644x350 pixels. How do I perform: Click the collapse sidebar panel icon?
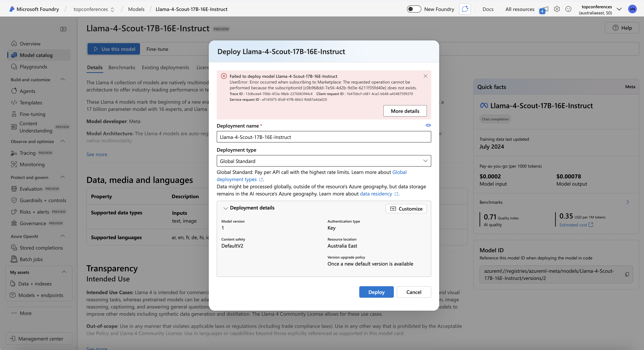coord(64,29)
